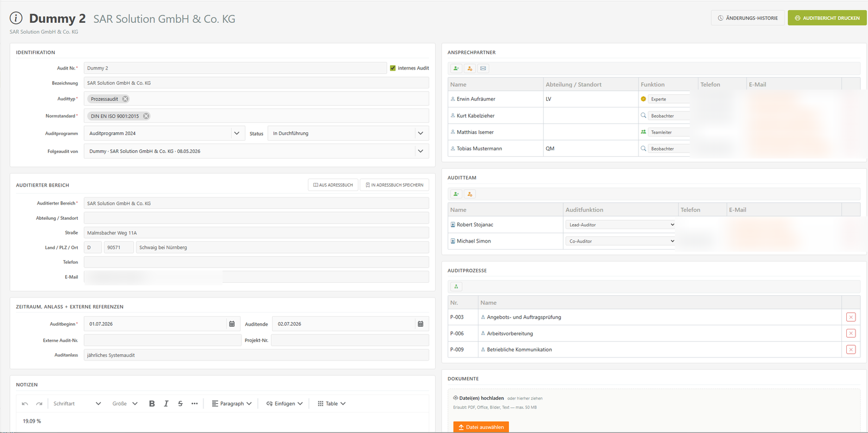Click the Audit Nr. field with Dummy 2
This screenshot has width=868, height=433.
235,68
